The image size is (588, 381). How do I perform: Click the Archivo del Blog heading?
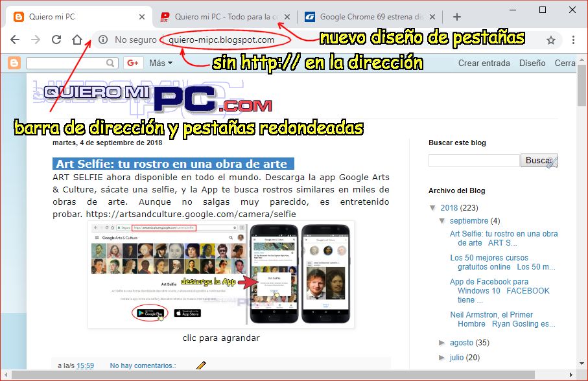[457, 190]
